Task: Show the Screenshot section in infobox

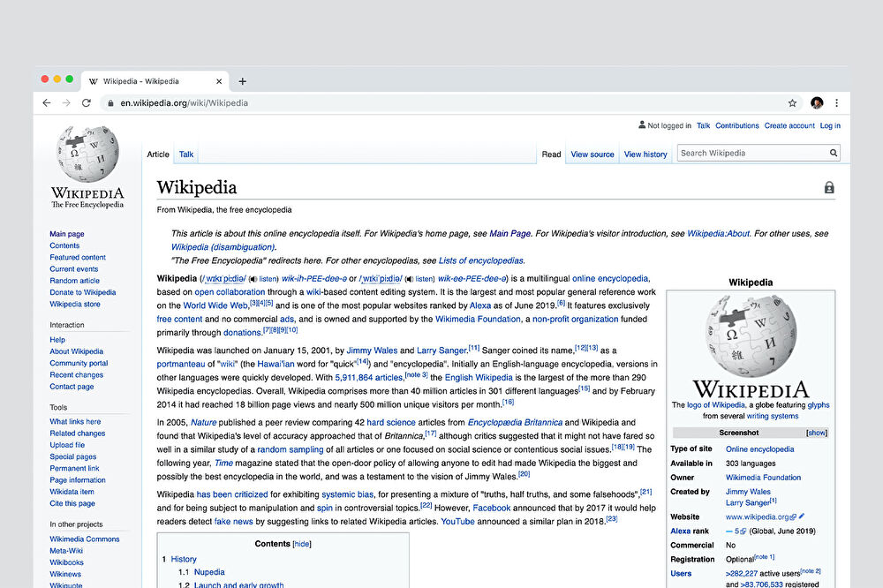Action: click(x=817, y=433)
